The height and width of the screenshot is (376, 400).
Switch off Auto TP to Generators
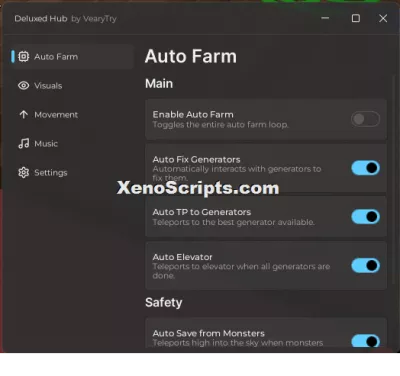pos(366,217)
